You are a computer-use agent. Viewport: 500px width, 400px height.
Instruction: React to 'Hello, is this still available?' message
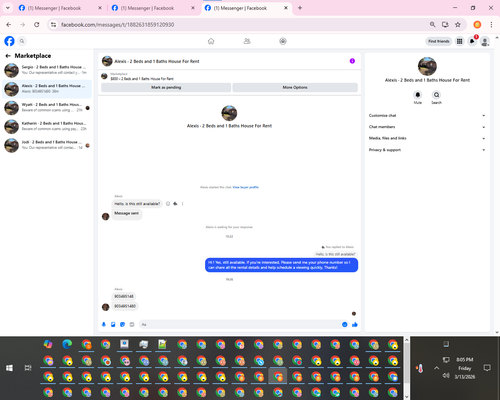(168, 204)
